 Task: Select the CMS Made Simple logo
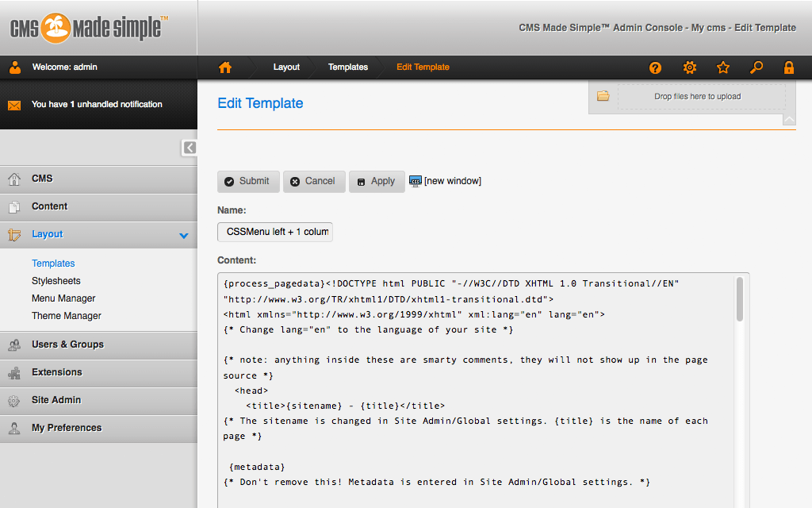pyautogui.click(x=83, y=26)
